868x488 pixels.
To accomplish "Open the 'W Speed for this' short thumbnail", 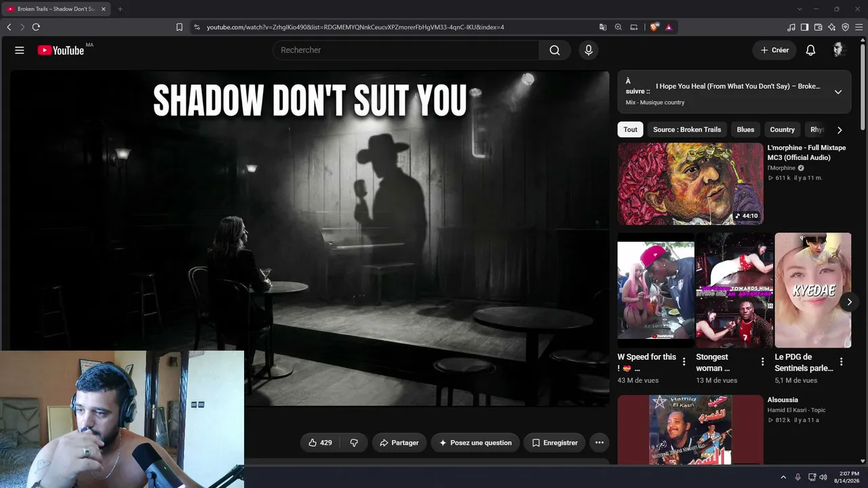I will click(x=656, y=291).
